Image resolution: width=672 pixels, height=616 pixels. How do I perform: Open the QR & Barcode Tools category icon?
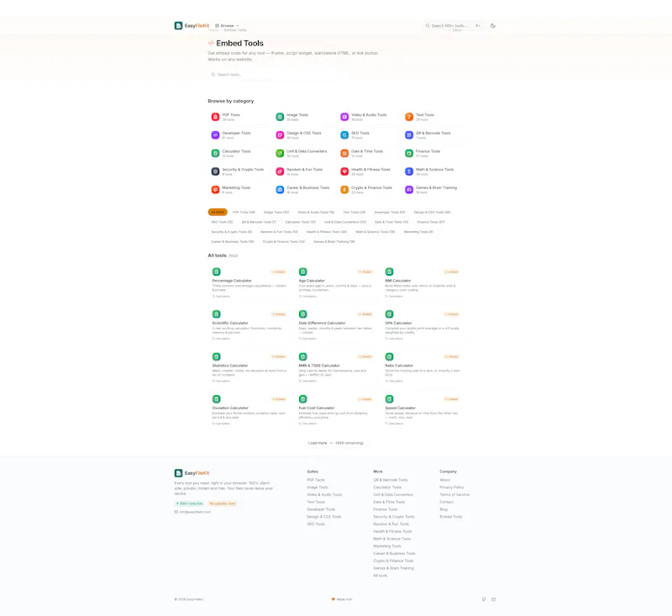click(x=409, y=135)
